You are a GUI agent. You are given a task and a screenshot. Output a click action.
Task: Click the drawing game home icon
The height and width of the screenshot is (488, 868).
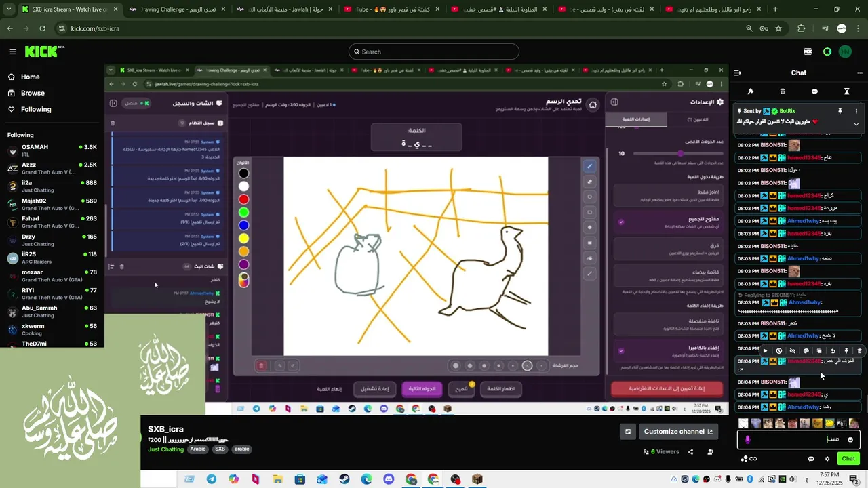click(593, 105)
